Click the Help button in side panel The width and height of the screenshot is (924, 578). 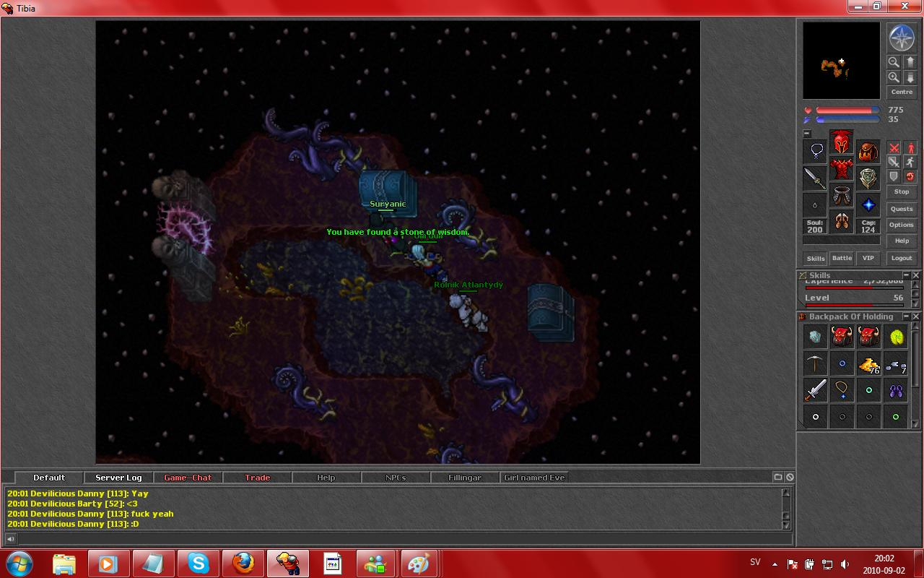point(902,241)
